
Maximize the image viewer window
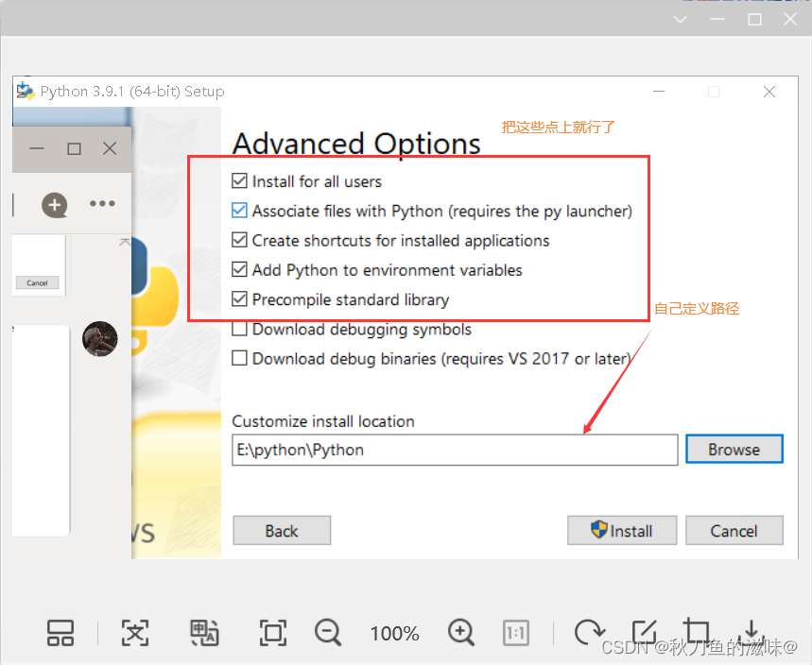[754, 20]
